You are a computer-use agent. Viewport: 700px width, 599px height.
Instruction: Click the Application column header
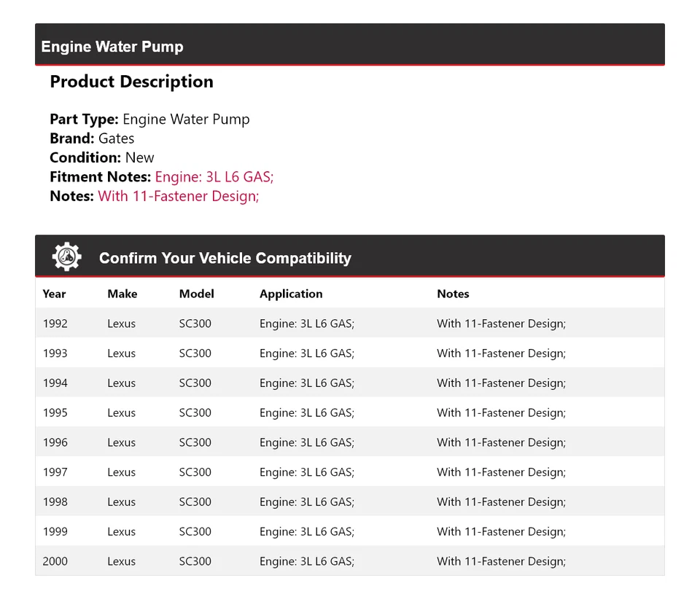(290, 294)
